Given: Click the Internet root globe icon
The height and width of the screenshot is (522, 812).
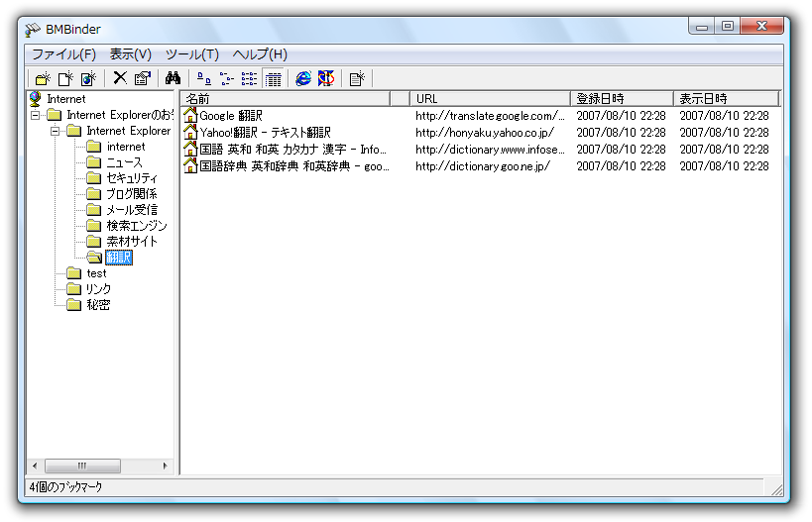Looking at the screenshot, I should [x=36, y=98].
